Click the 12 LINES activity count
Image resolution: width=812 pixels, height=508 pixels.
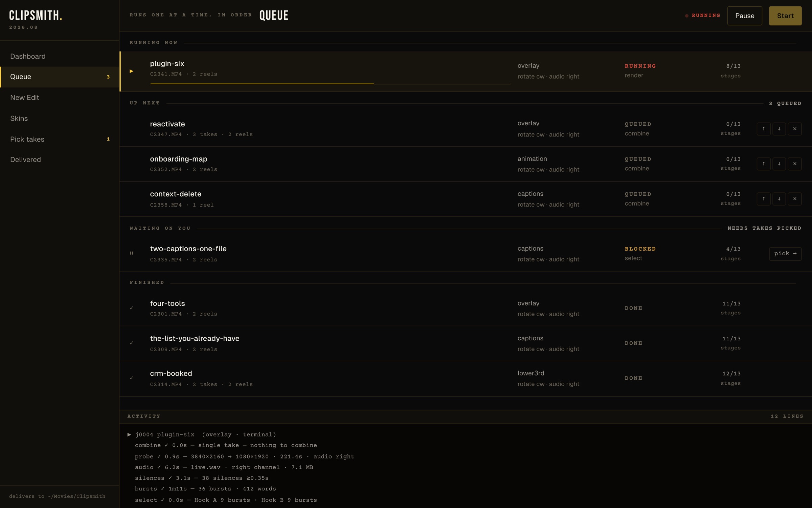click(787, 416)
